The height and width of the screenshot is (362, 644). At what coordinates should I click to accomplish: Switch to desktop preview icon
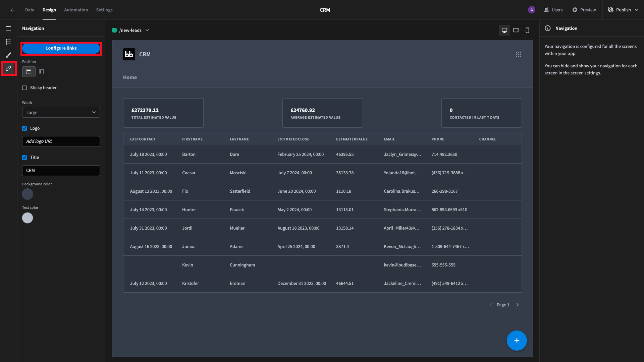[x=504, y=30]
